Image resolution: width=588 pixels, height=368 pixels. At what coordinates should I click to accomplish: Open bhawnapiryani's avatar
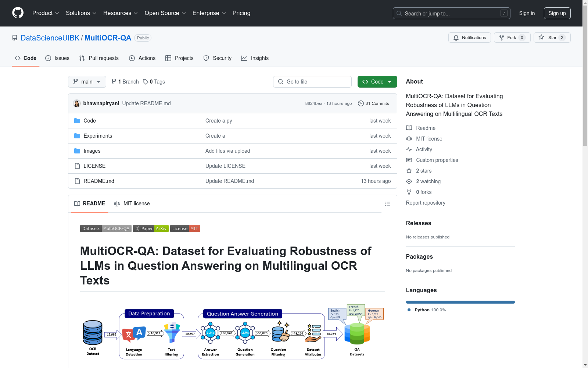click(77, 103)
